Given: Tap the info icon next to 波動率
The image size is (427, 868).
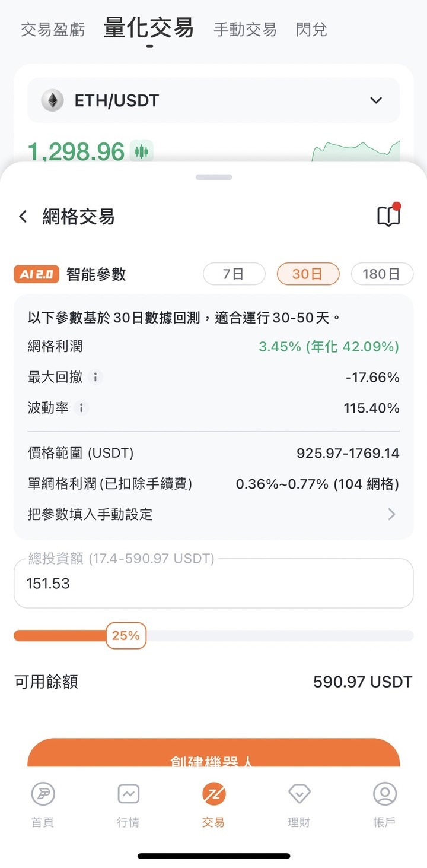Looking at the screenshot, I should click(82, 408).
